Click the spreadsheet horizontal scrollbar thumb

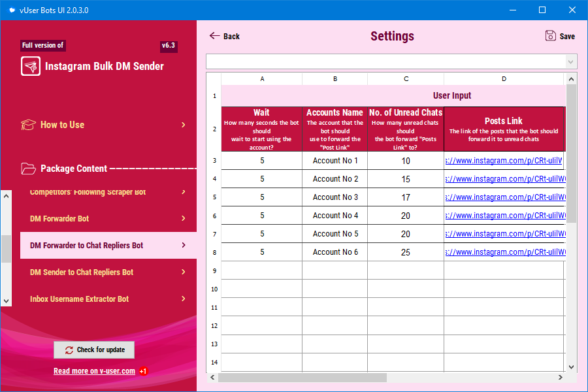(x=302, y=378)
